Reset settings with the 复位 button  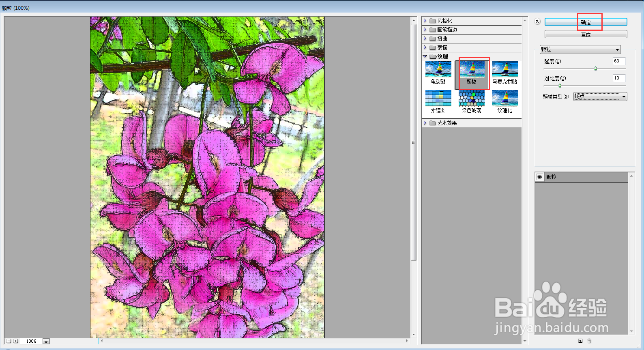pyautogui.click(x=586, y=34)
